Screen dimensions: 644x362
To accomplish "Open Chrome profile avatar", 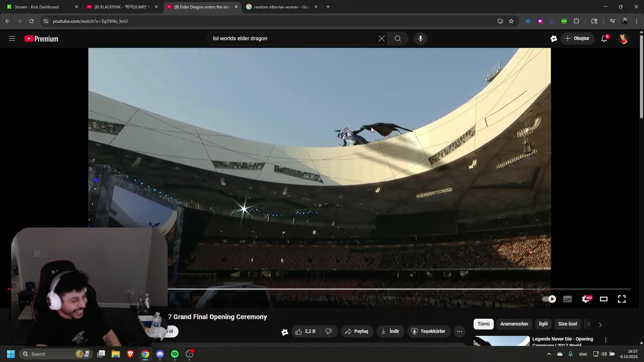I will 624,21.
